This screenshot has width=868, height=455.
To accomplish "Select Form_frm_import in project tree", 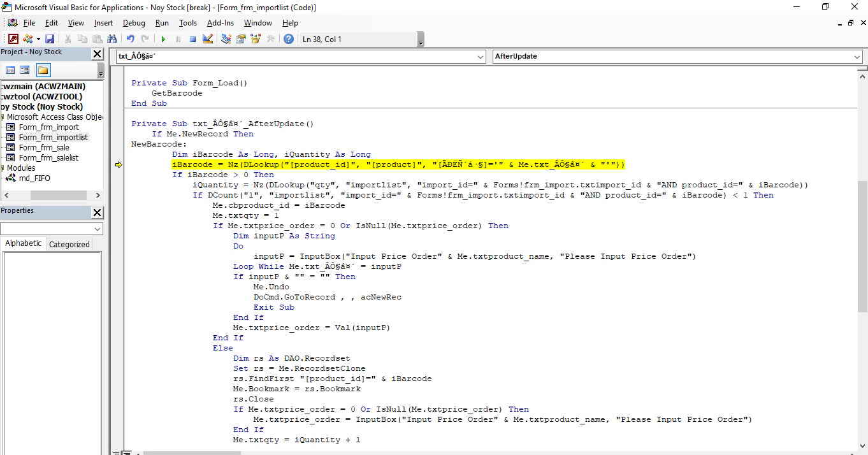I will (49, 127).
